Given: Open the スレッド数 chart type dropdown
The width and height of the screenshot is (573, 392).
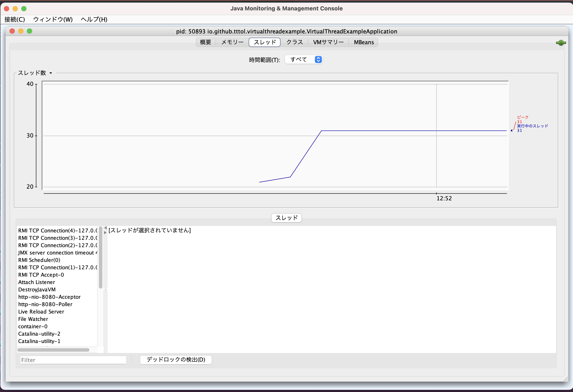Looking at the screenshot, I should tap(51, 73).
